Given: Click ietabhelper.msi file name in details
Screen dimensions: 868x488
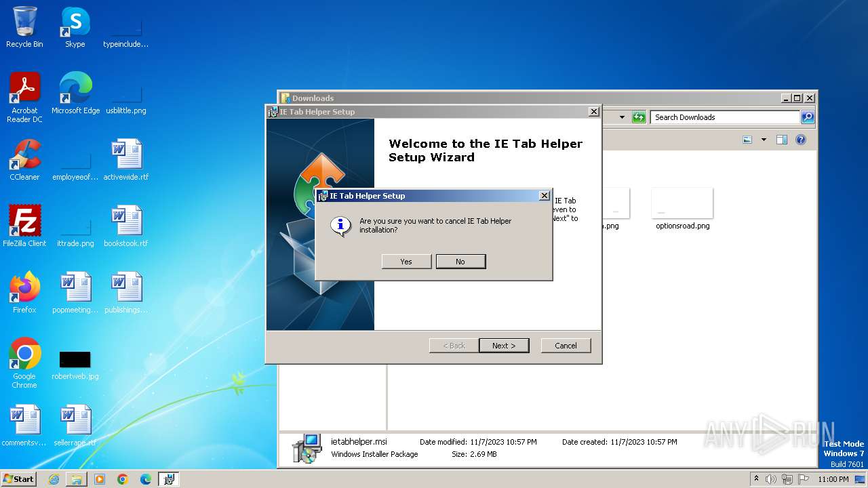Looking at the screenshot, I should point(359,442).
